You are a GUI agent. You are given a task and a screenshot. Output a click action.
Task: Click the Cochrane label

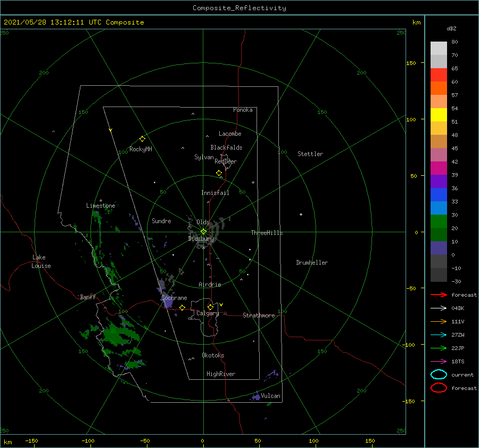point(174,298)
